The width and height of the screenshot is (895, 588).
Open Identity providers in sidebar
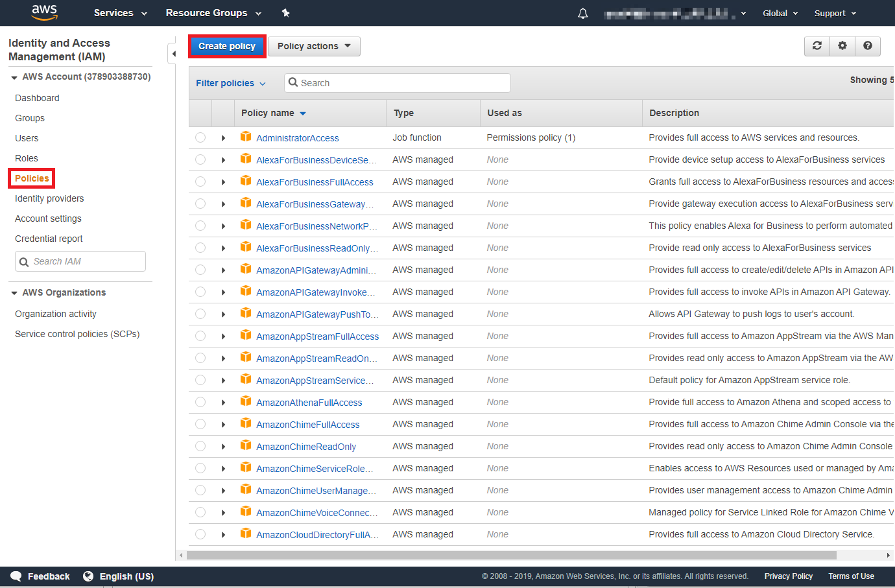pyautogui.click(x=49, y=198)
